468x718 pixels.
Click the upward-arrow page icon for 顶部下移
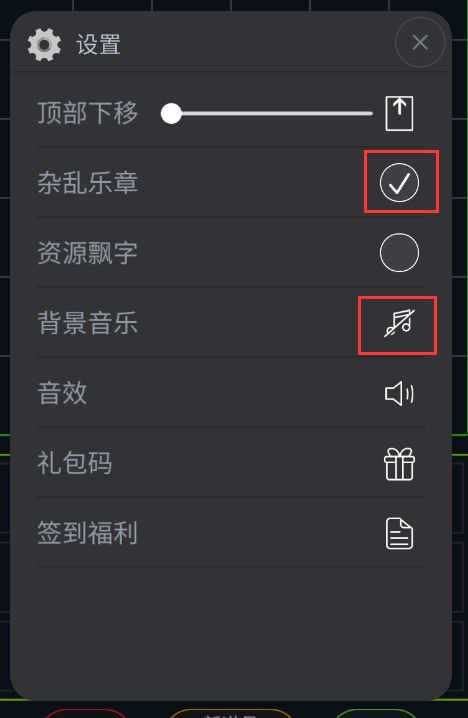(x=399, y=113)
